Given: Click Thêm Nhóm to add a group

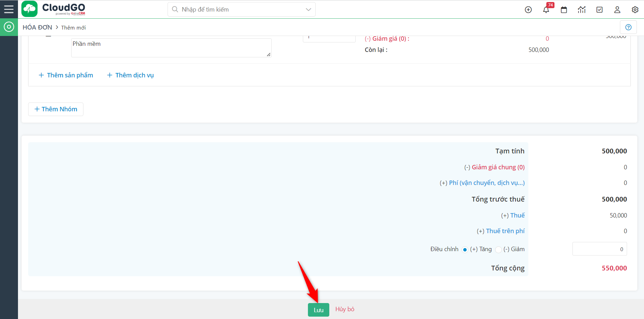Looking at the screenshot, I should coord(56,109).
